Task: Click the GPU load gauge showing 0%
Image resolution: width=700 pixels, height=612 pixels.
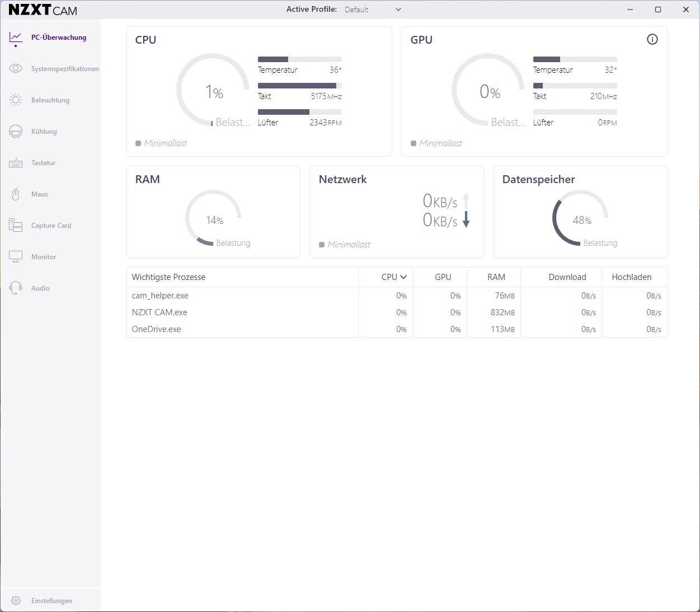Action: pyautogui.click(x=488, y=90)
